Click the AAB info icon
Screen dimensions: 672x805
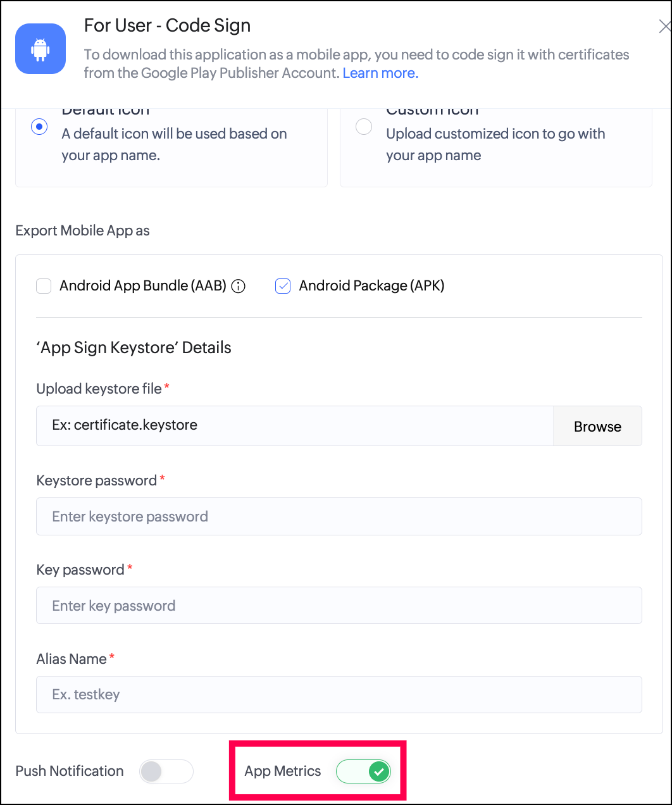[239, 286]
